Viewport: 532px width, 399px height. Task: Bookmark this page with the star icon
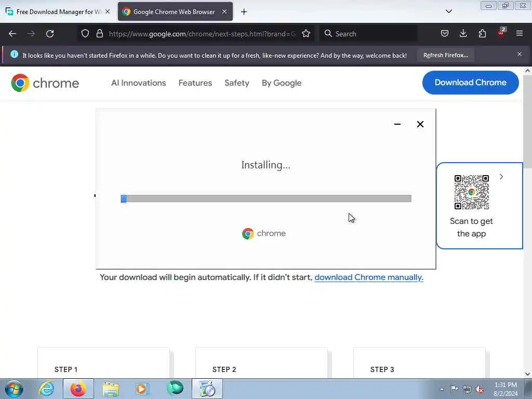[x=306, y=33]
